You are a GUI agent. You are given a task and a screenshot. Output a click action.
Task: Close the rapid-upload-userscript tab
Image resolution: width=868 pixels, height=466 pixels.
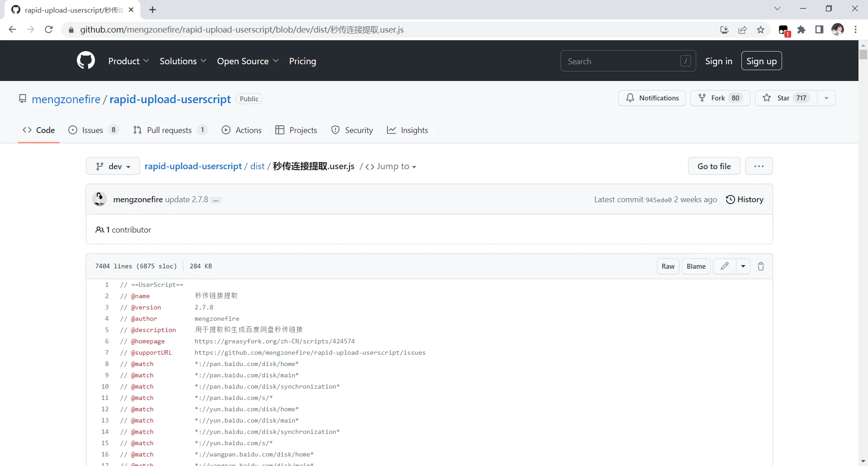click(x=131, y=10)
